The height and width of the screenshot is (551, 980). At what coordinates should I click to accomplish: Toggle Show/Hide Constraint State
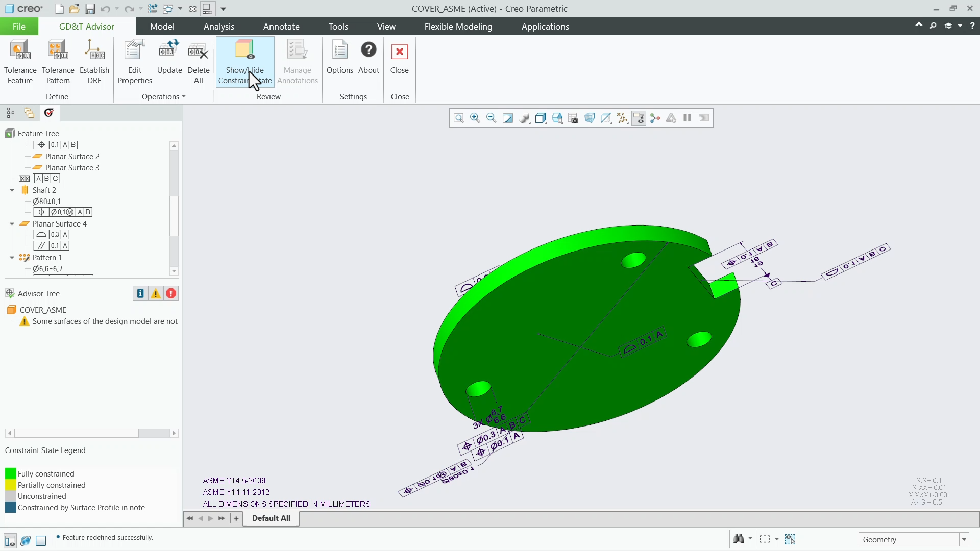pyautogui.click(x=245, y=62)
